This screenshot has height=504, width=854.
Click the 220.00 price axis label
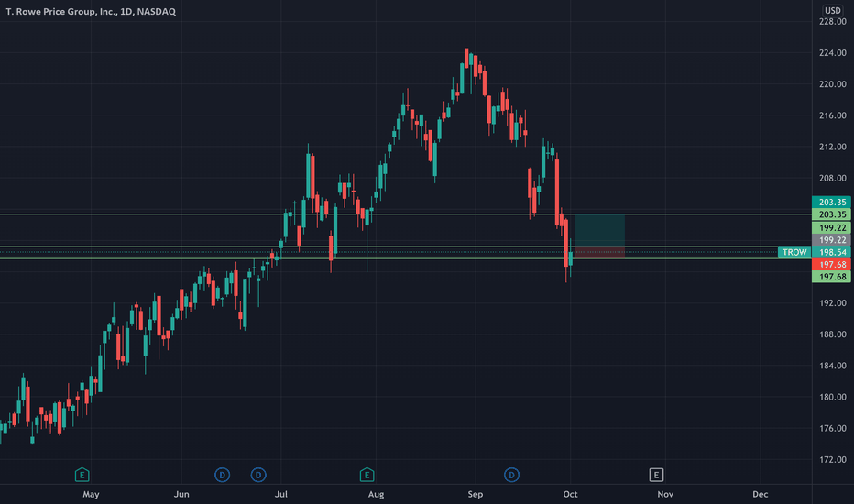833,84
